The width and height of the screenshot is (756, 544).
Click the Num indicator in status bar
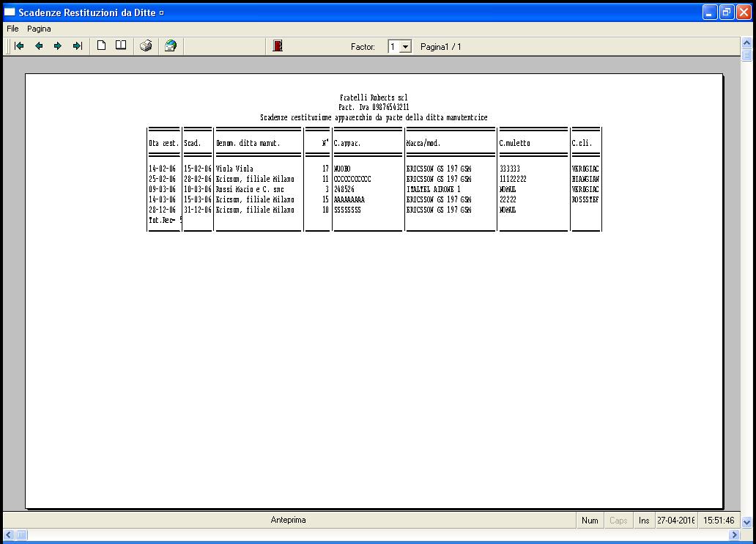590,521
